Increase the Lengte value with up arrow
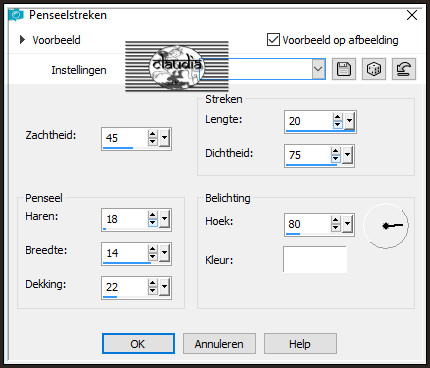430x368 pixels. click(x=337, y=117)
